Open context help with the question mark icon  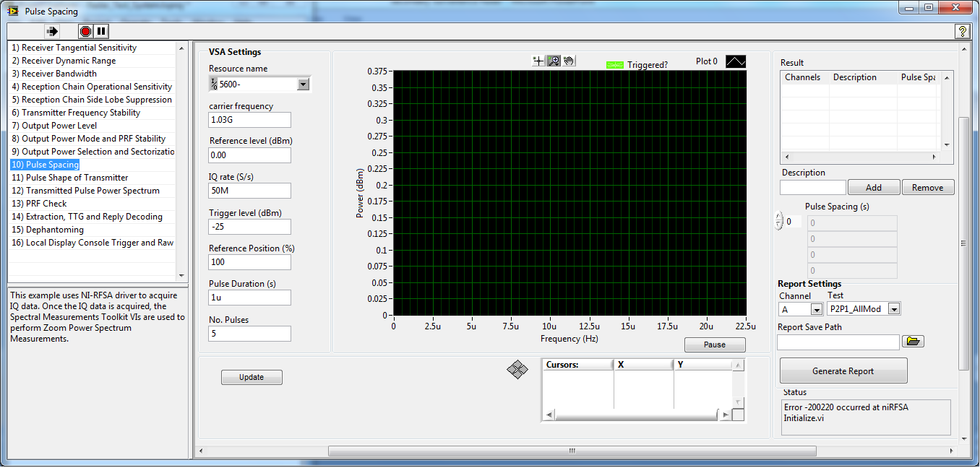(x=962, y=31)
